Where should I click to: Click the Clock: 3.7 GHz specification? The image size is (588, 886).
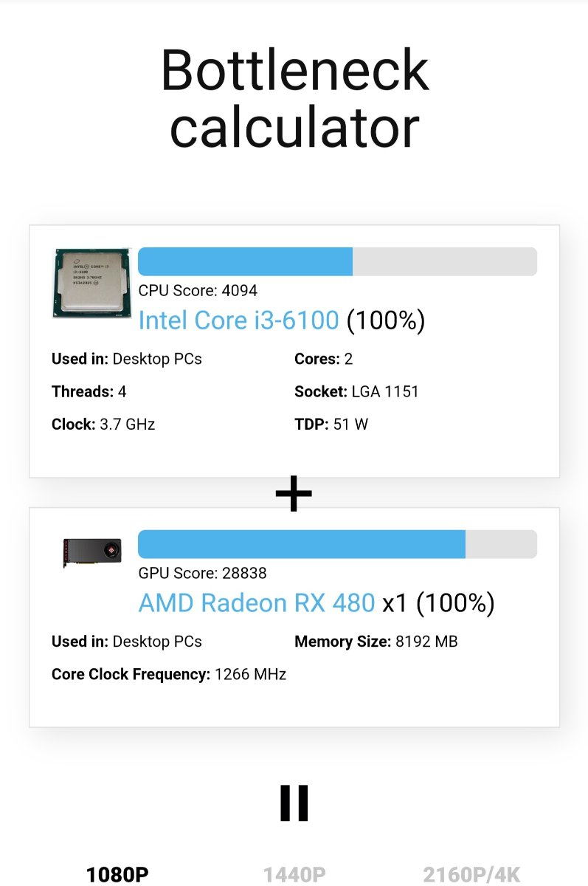(103, 424)
